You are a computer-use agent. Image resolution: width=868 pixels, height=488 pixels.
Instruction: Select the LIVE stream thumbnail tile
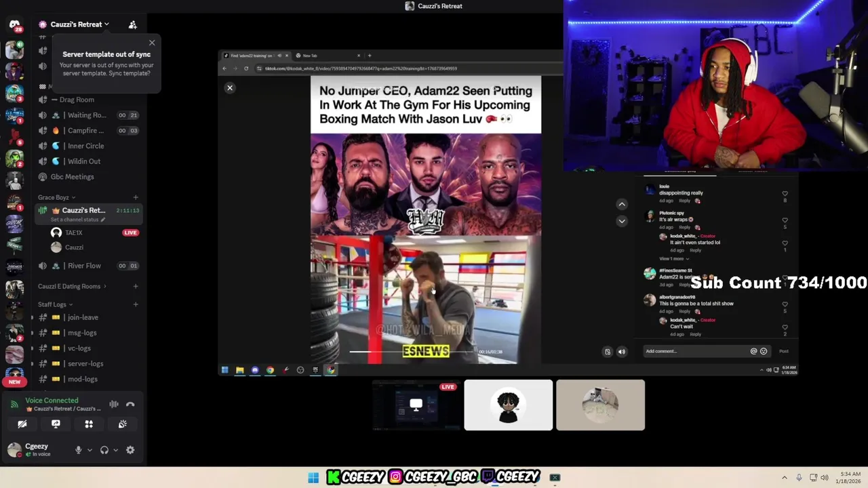point(416,405)
